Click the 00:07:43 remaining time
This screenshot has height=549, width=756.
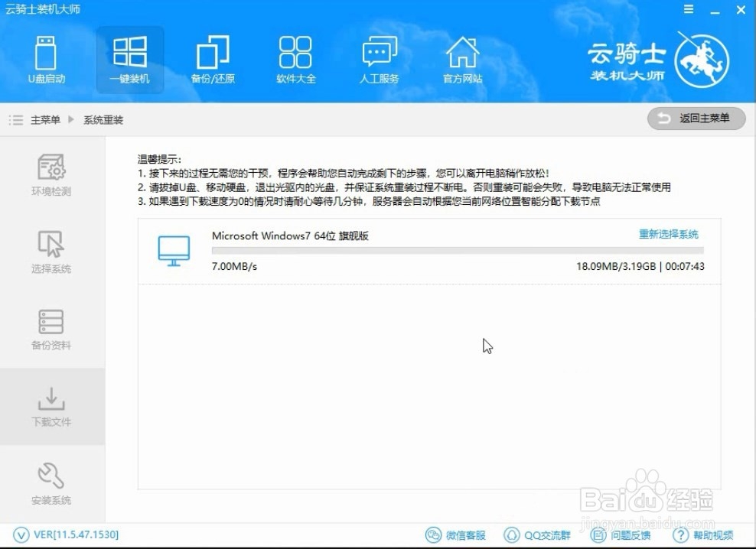685,266
